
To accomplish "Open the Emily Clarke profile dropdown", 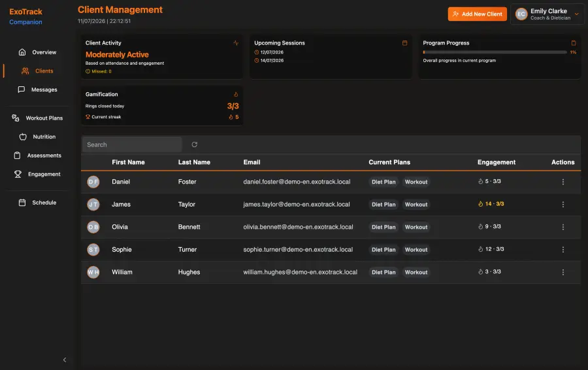I will tap(547, 14).
